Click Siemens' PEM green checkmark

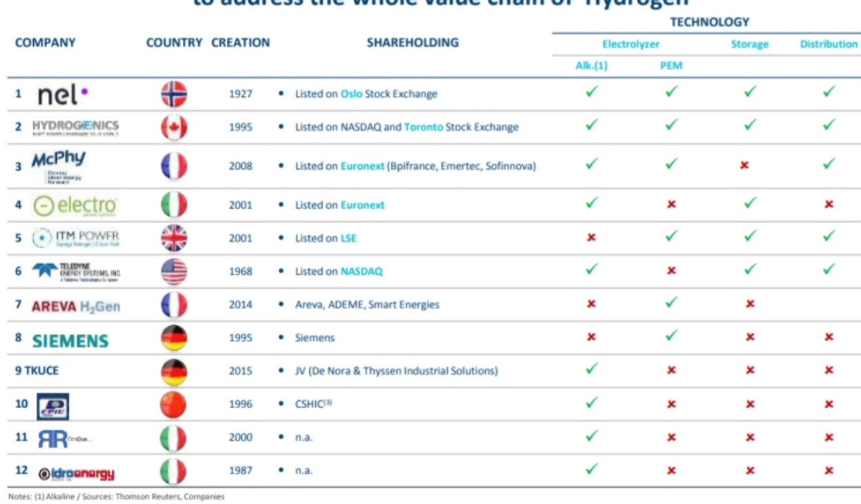click(671, 335)
